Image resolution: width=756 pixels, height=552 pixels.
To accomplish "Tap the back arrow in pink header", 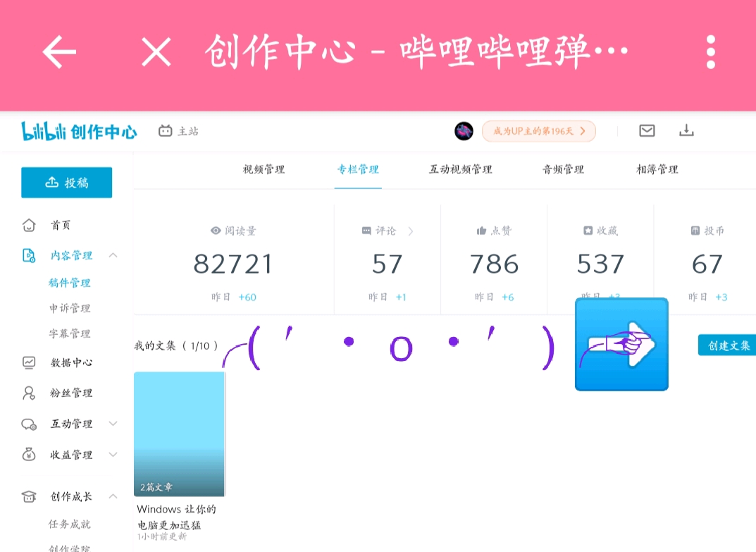I will tap(59, 51).
